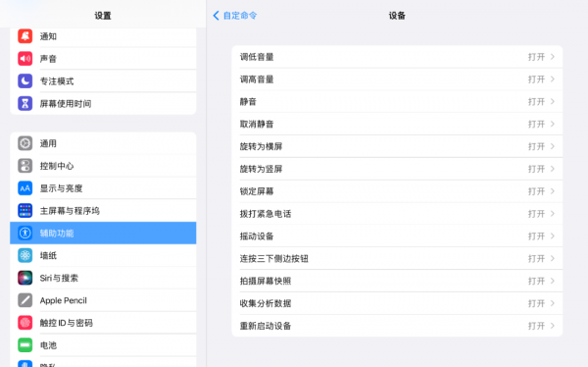Click the 设备 page title
This screenshot has height=367, width=588.
[397, 16]
